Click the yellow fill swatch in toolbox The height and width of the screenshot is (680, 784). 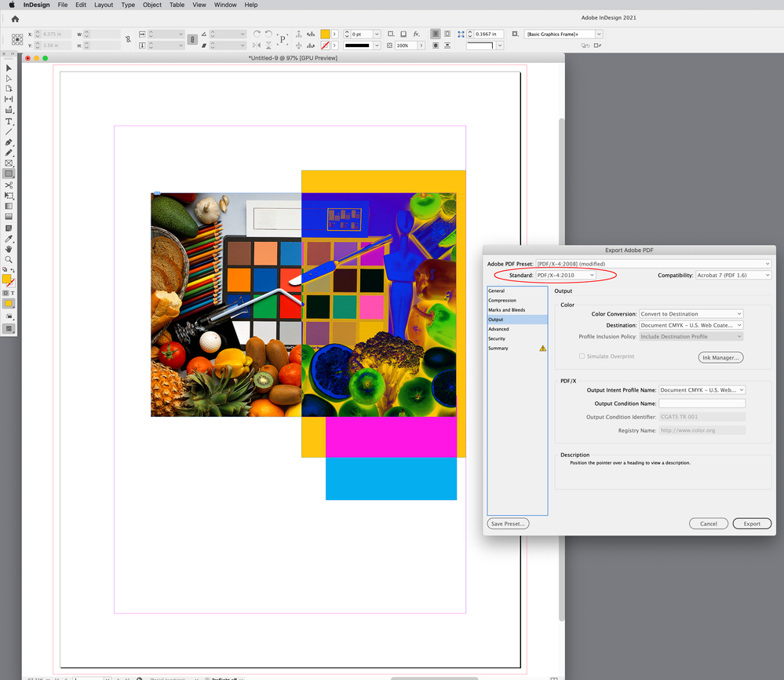6,279
